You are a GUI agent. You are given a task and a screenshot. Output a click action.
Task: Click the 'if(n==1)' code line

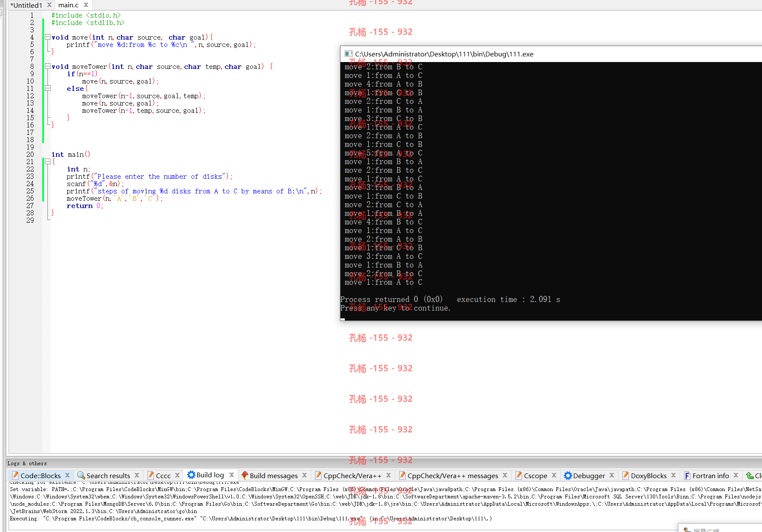tap(82, 74)
